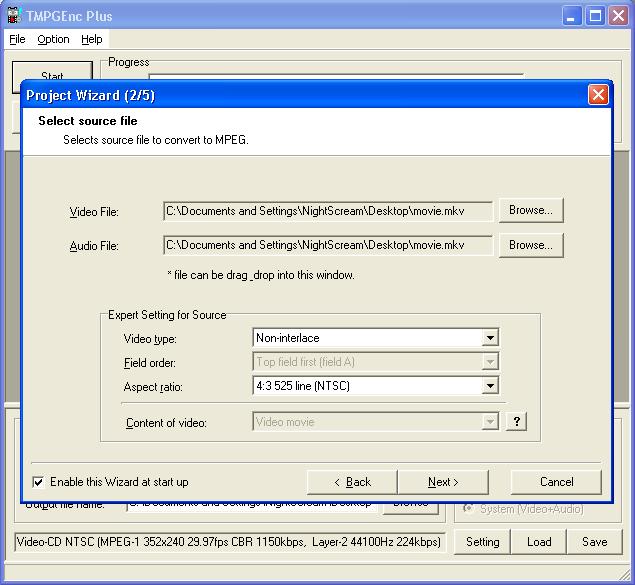This screenshot has width=635, height=585.
Task: Click the question mark help button
Action: (x=516, y=421)
